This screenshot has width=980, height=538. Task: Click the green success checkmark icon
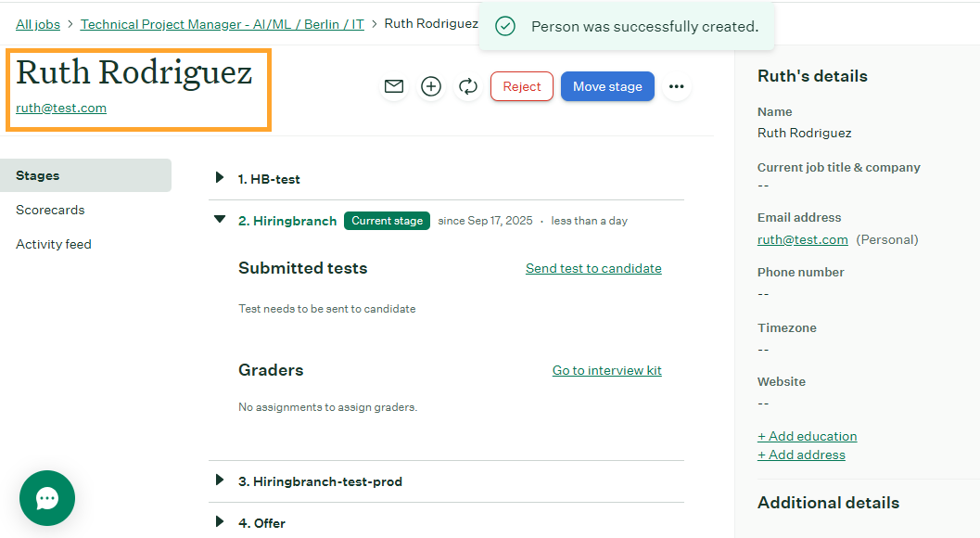pyautogui.click(x=505, y=27)
